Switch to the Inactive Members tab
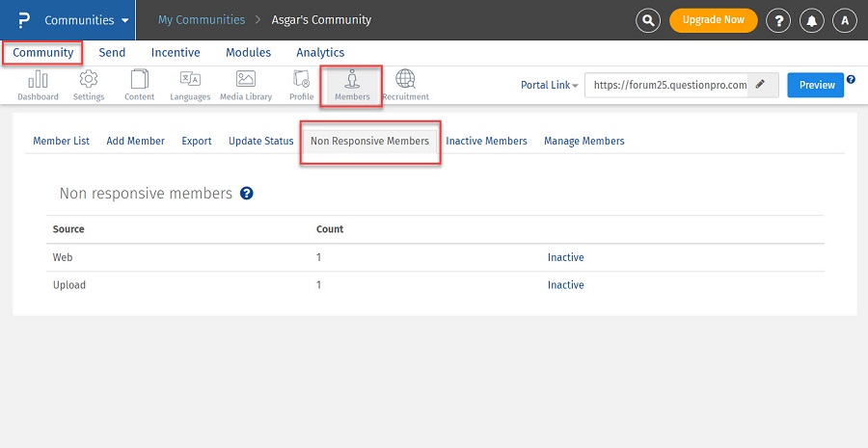The height and width of the screenshot is (448, 868). 486,141
